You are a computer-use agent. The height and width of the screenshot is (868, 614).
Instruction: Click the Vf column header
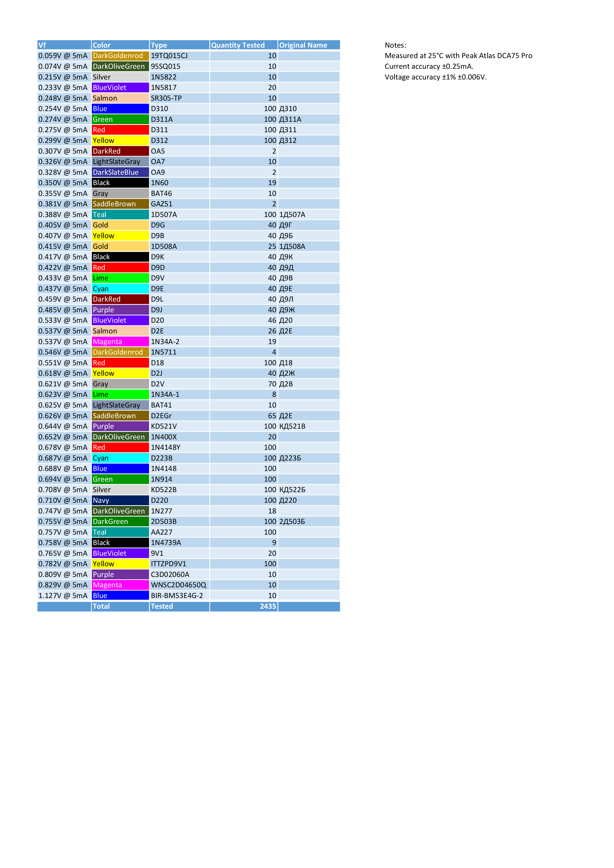click(64, 45)
